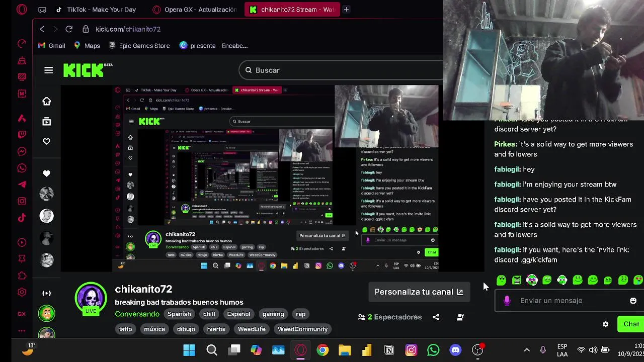Switch to TikTok - Make Your Day tab
Screen dimensions: 644x362
coord(96,10)
